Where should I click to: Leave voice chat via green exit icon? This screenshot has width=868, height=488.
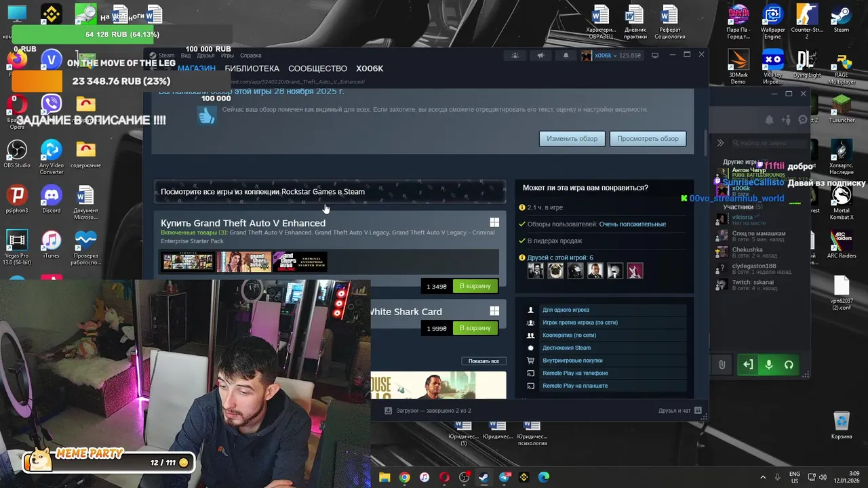coord(748,365)
